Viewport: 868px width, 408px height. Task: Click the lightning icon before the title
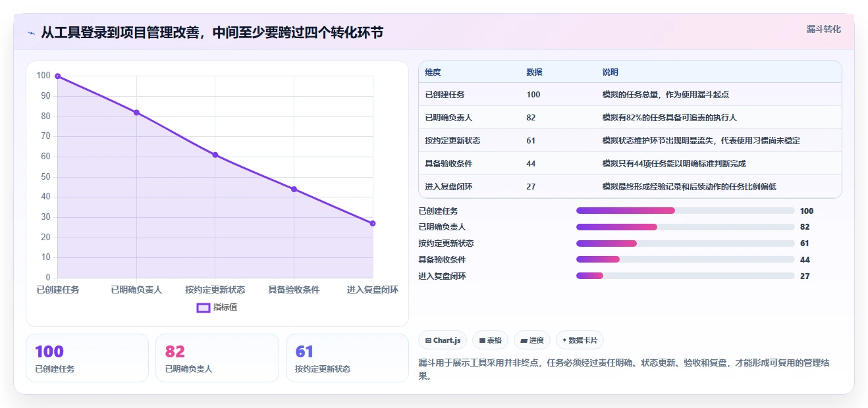32,33
